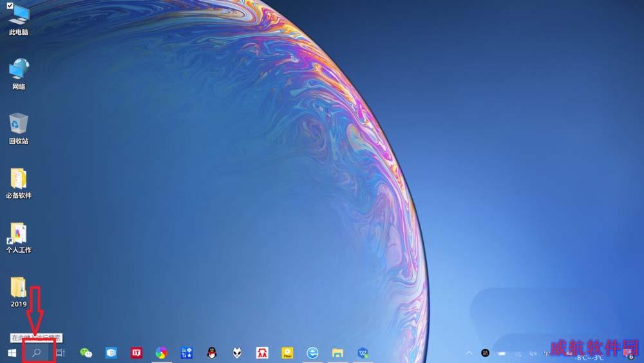Image resolution: width=644 pixels, height=363 pixels.
Task: Open the red-and-white app on taskbar
Action: click(x=262, y=353)
